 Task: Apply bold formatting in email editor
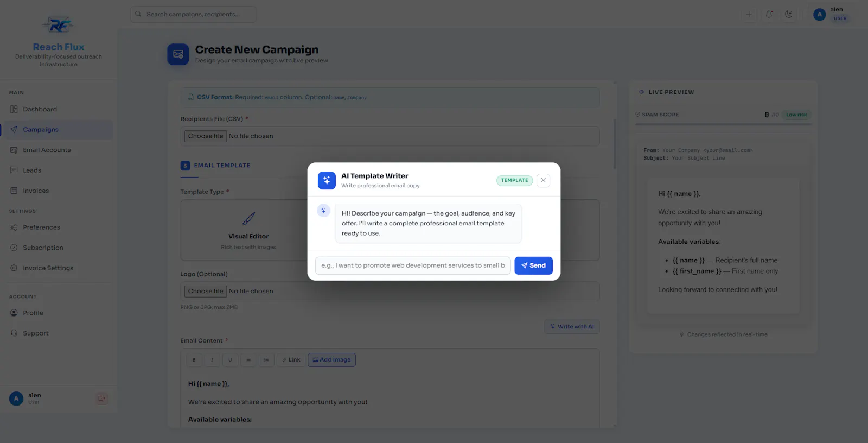click(194, 360)
